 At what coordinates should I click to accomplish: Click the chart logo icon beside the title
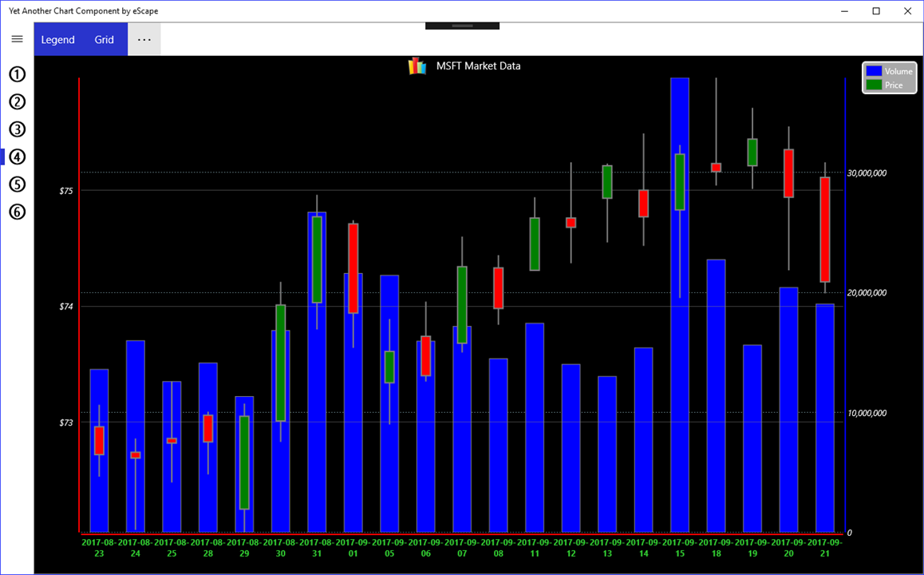tap(417, 66)
